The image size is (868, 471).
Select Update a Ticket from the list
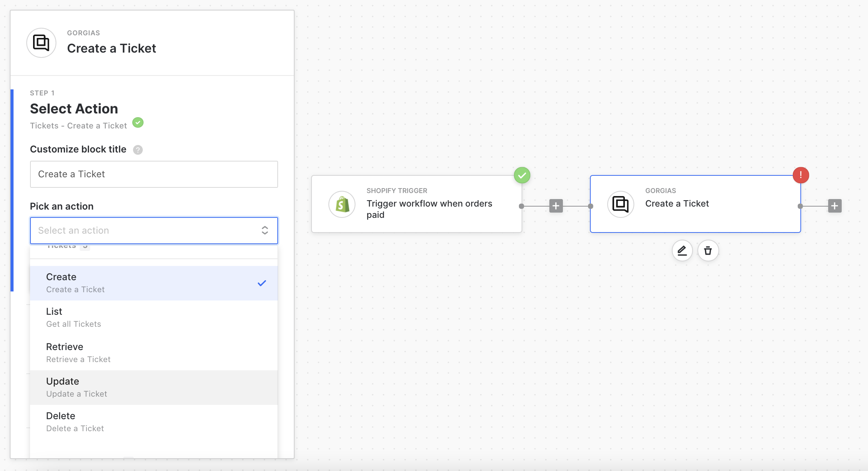point(153,387)
